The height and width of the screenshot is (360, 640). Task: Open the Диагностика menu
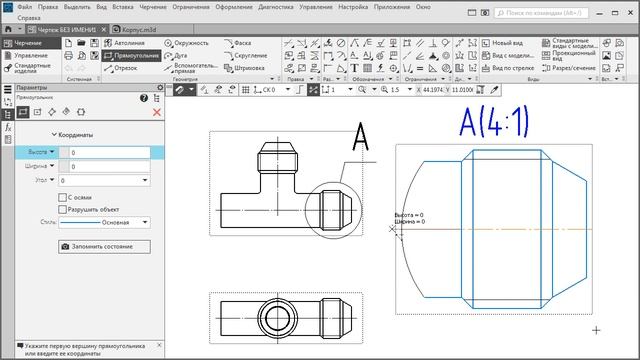[276, 7]
